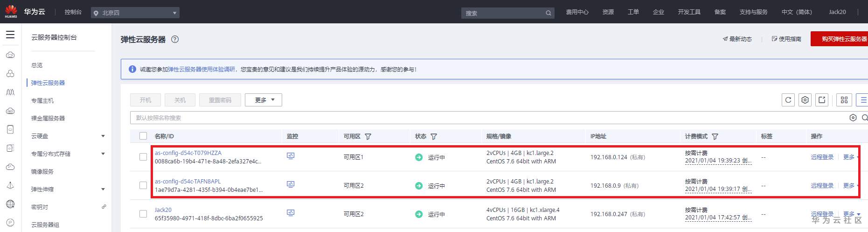Open 更多 menu for as-config-d54c-T079HZZA row
868x232 pixels.
point(851,157)
